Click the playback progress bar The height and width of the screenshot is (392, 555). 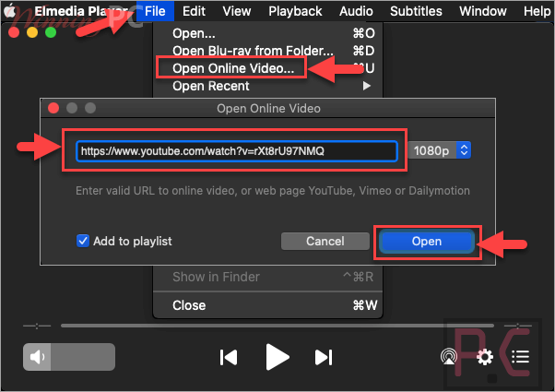coord(277,325)
